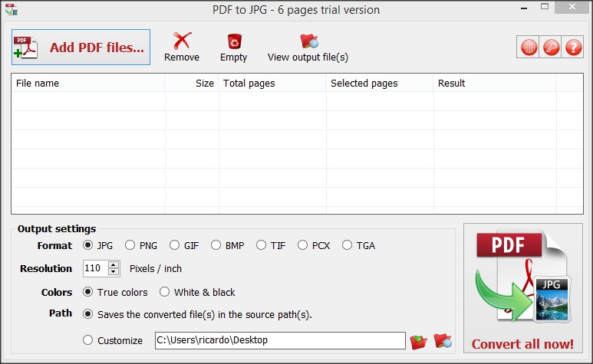Remove the selected file with the red X
The height and width of the screenshot is (364, 593).
click(182, 48)
